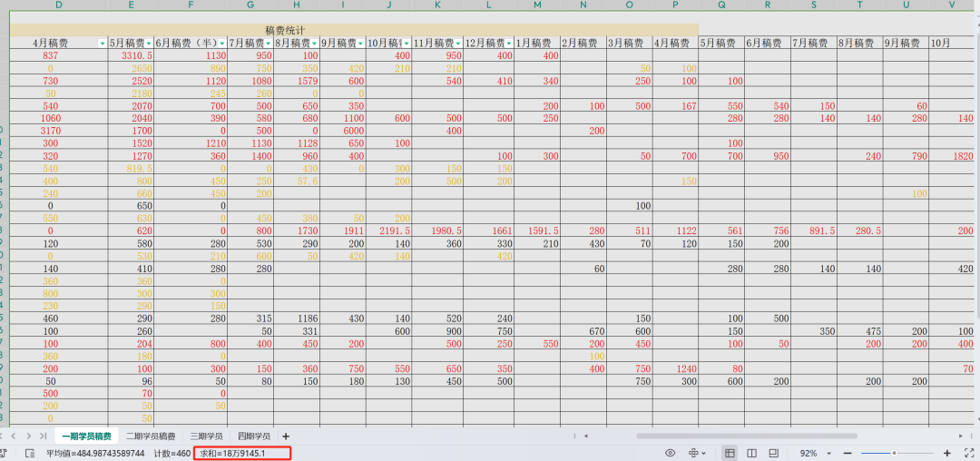
Task: Click reading-mode crosshair icon in status bar
Action: tap(693, 453)
